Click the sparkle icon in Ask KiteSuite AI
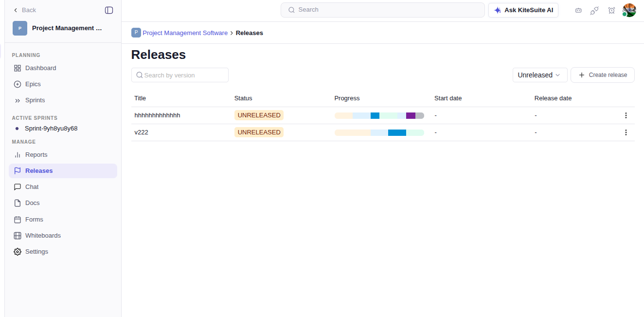The width and height of the screenshot is (644, 317). click(x=498, y=10)
